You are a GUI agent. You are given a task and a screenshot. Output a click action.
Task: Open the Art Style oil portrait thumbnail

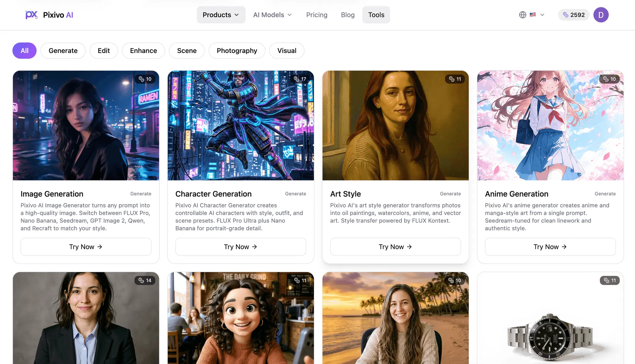395,125
